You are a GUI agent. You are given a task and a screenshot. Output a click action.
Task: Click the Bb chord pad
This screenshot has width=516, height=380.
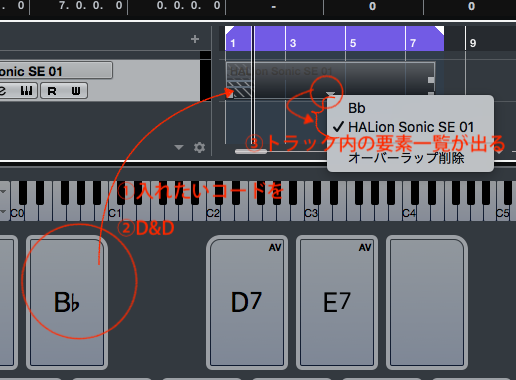[x=67, y=302]
